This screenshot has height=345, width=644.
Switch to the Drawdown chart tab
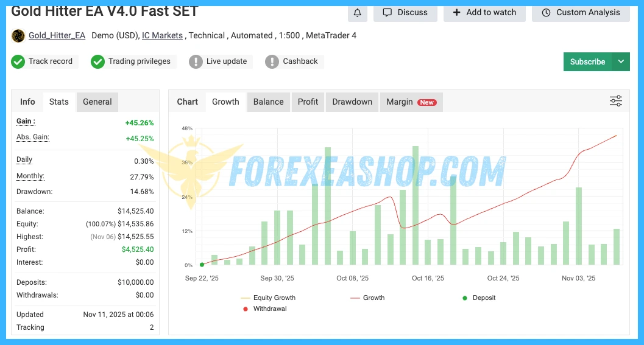(x=352, y=102)
